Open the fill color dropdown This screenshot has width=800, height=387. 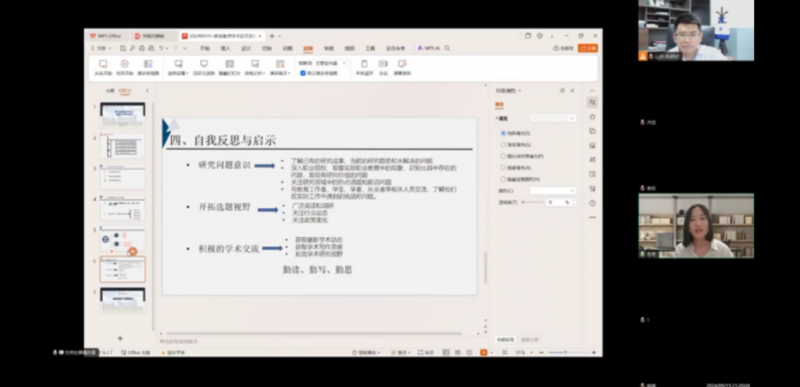click(553, 191)
